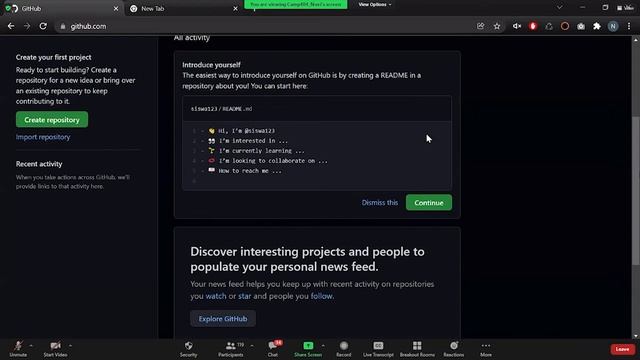
Task: Click the scrollbar up arrow
Action: [x=636, y=40]
